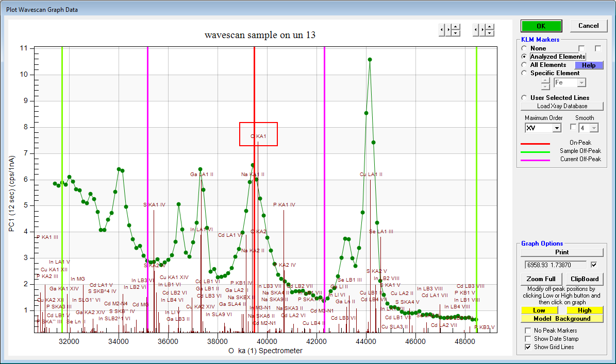Enable Show Date Stamp option

coord(528,339)
